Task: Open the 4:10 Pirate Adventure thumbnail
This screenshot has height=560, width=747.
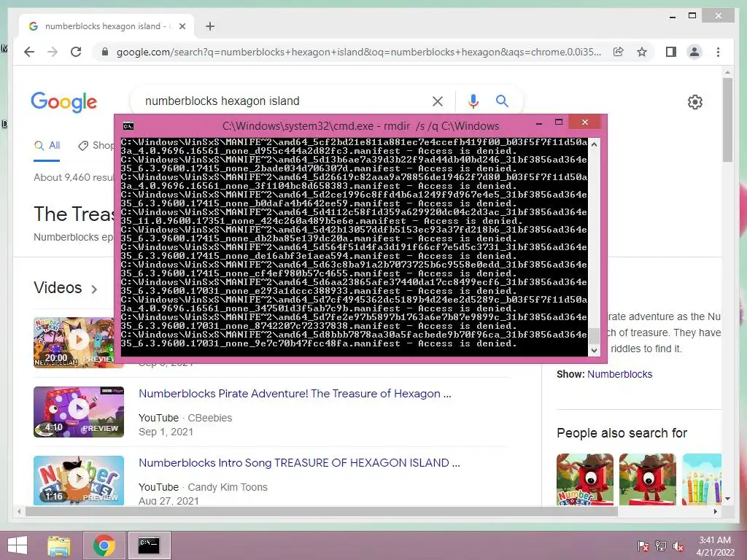Action: [79, 412]
